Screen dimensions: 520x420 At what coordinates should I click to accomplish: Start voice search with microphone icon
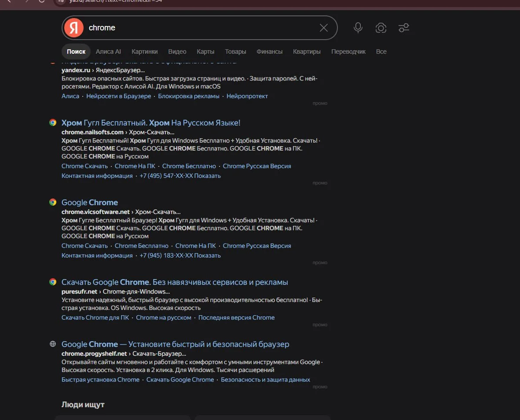(x=358, y=28)
